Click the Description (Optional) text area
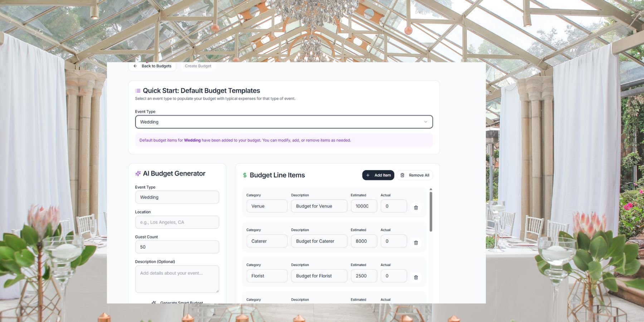 pos(177,279)
